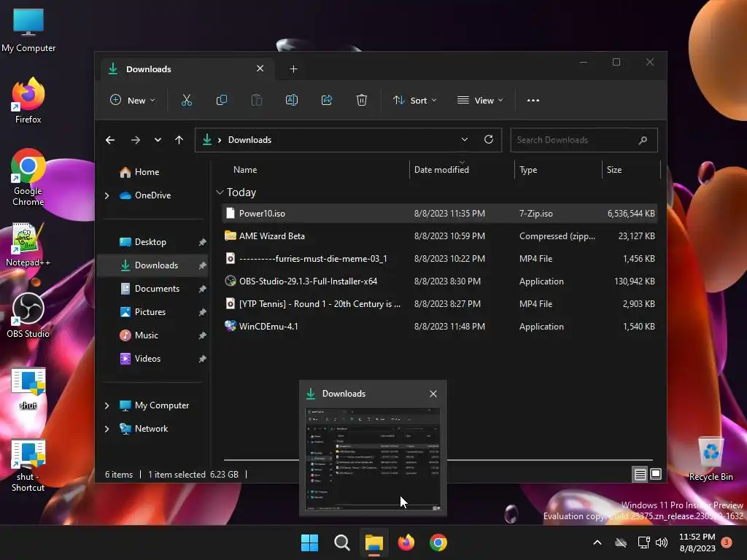
Task: Open the Sort dropdown menu
Action: (414, 100)
